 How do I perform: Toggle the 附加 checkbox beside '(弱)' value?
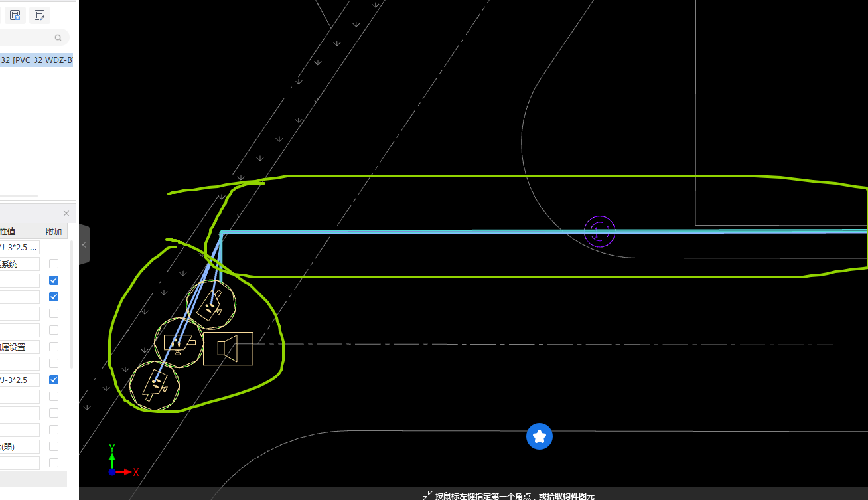coord(54,446)
